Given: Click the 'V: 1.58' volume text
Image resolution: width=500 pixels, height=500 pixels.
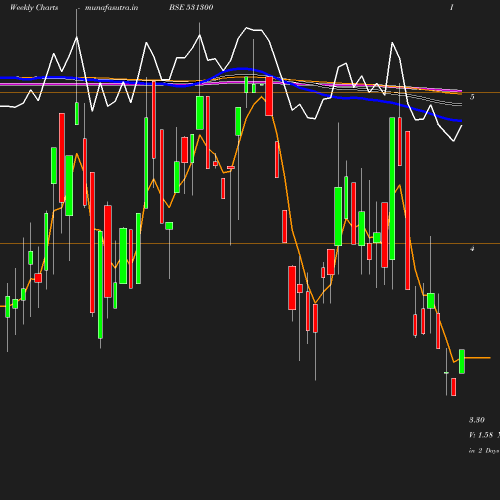Looking at the screenshot, I should [481, 435].
